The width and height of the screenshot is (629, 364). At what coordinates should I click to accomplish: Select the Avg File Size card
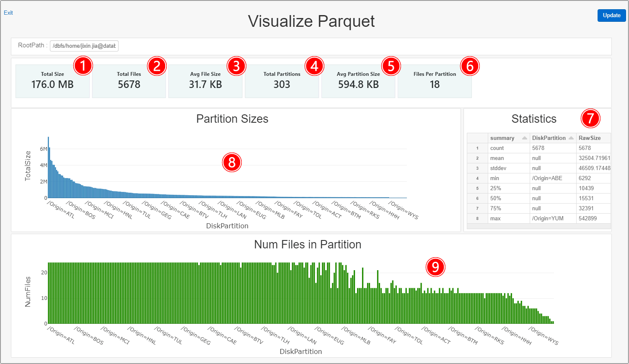(x=205, y=81)
